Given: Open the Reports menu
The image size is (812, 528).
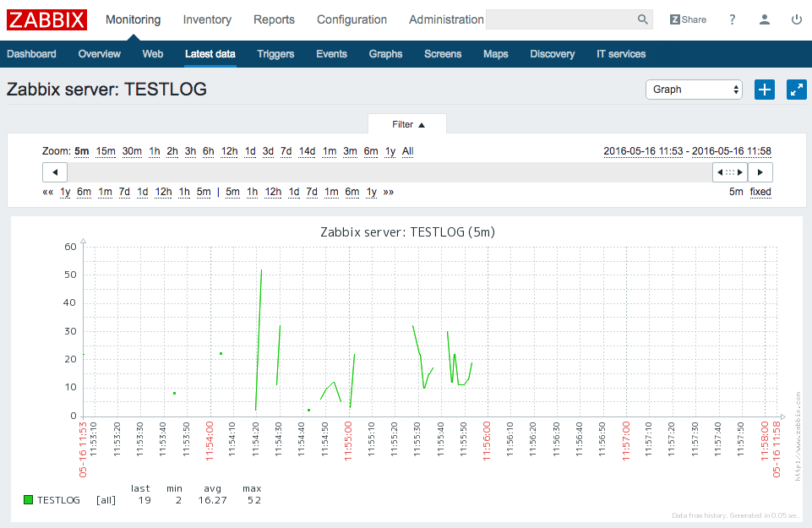Looking at the screenshot, I should click(x=274, y=19).
